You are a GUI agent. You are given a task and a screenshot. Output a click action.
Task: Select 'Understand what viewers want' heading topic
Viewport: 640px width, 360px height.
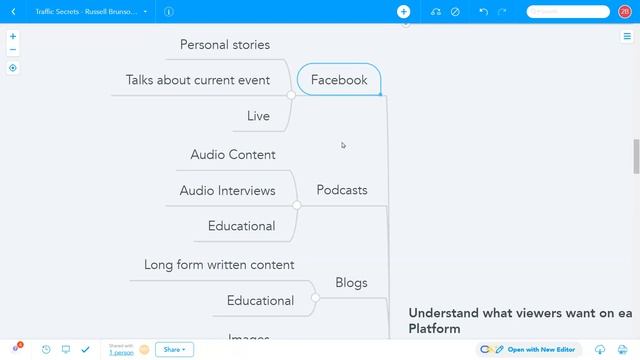[x=520, y=321]
